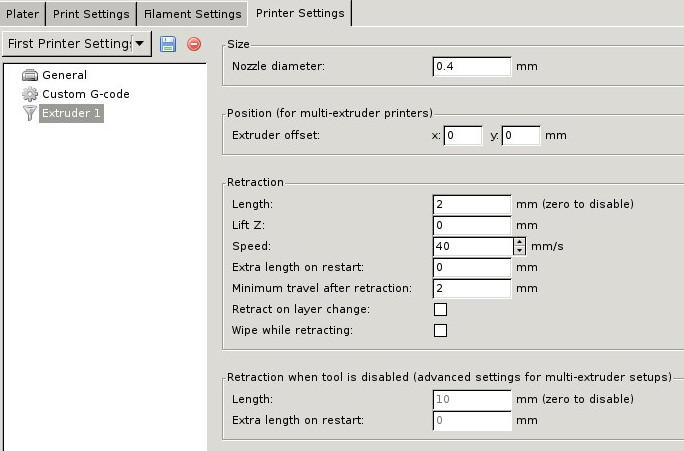Open the Print Settings tab
684x451 pixels.
point(90,14)
